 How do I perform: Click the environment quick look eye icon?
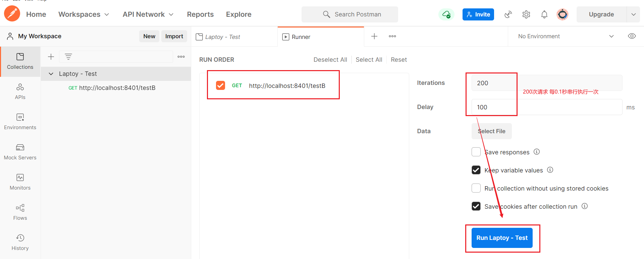(x=632, y=36)
